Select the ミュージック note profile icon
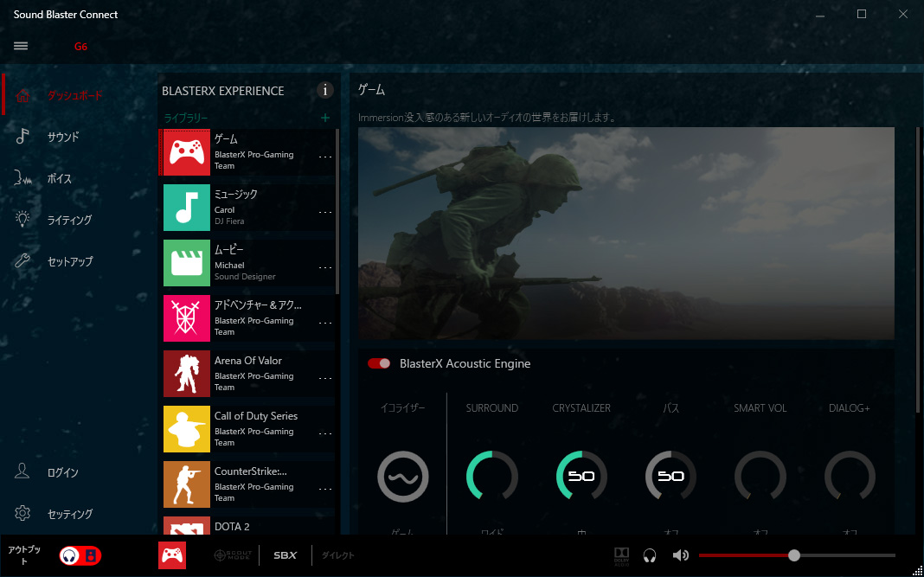The image size is (924, 577). tap(186, 208)
